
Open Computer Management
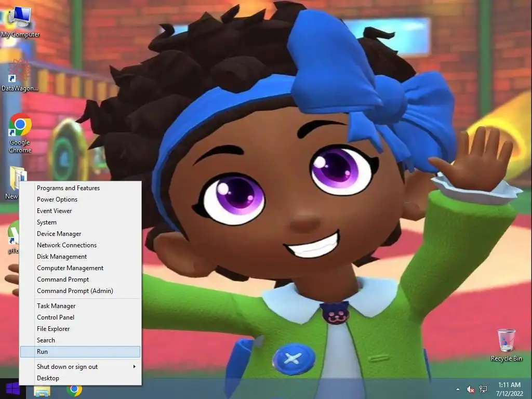80,268
